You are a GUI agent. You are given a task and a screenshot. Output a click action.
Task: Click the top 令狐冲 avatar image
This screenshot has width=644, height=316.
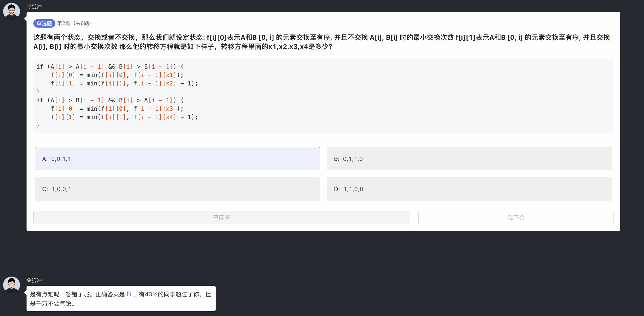pos(12,11)
